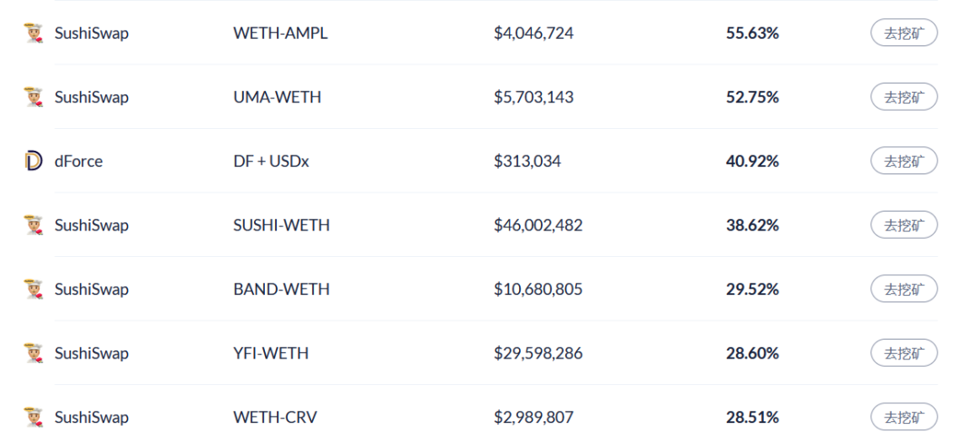980x444 pixels.
Task: Click the SushiSwap icon beside SUSHI-WETH
Action: (34, 225)
